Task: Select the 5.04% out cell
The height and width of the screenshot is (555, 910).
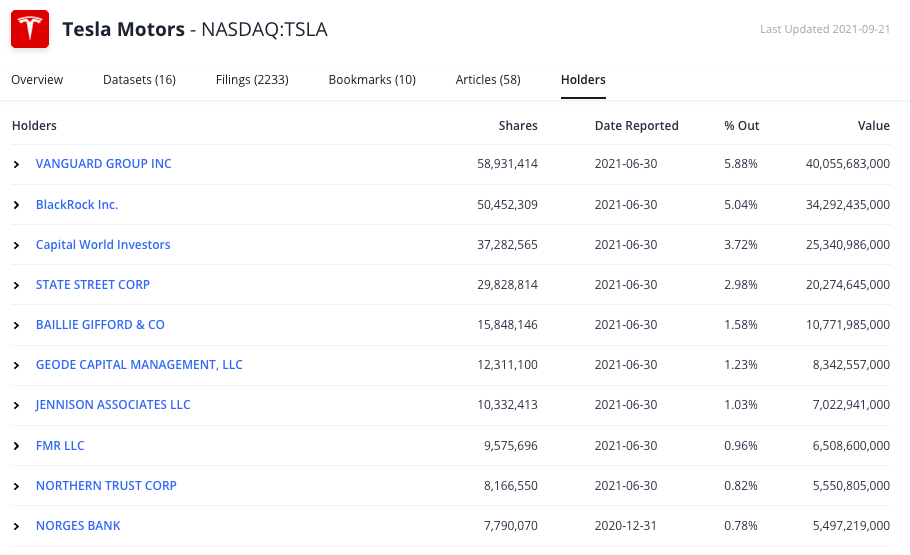Action: tap(741, 204)
